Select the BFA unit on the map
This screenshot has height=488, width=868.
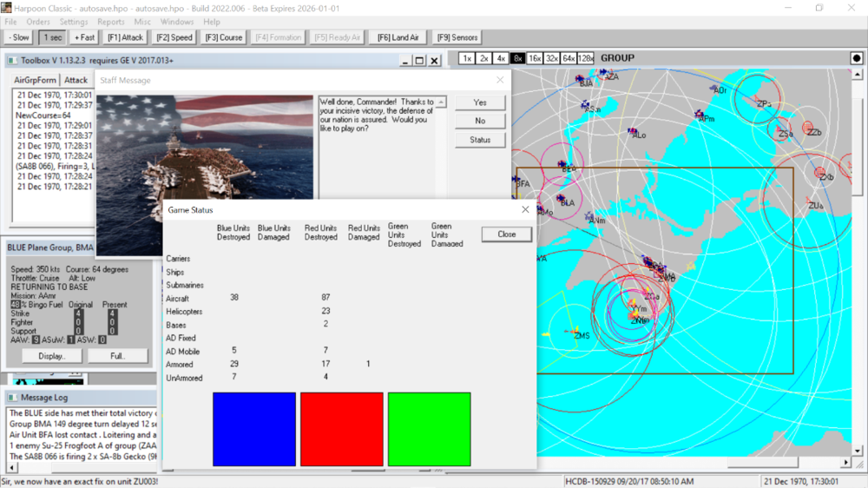coord(520,181)
